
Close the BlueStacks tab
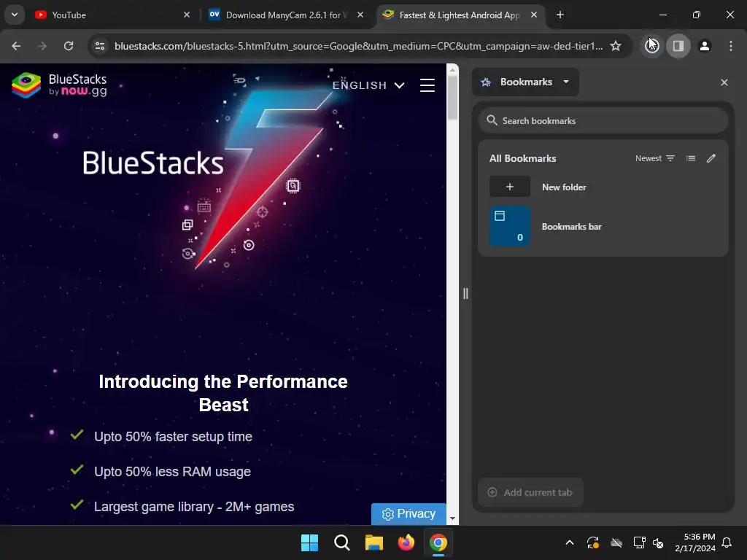(x=534, y=15)
